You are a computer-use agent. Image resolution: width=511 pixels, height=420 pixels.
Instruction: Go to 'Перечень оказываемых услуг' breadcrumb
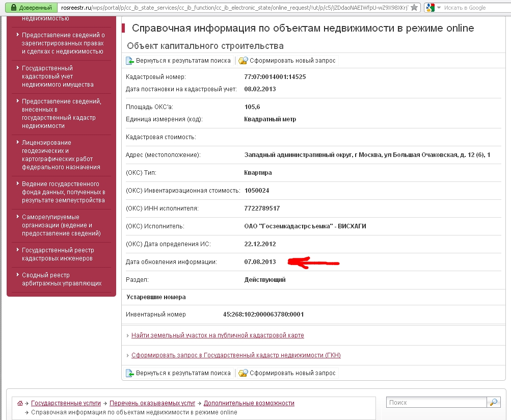(x=153, y=403)
